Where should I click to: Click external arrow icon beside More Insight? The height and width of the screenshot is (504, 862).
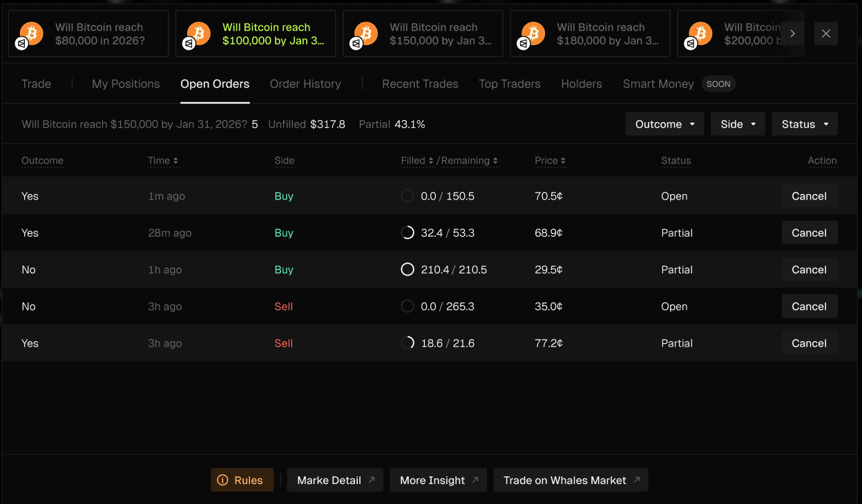pos(475,480)
